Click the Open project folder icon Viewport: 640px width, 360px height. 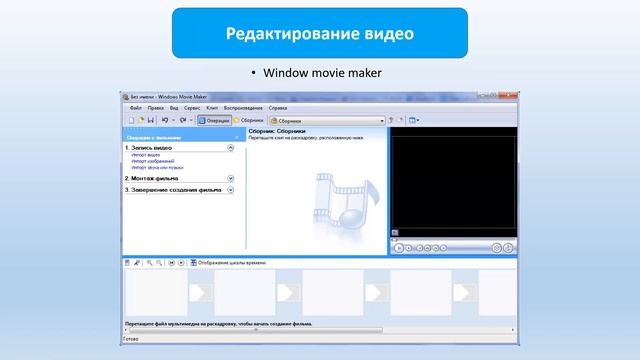coord(141,120)
